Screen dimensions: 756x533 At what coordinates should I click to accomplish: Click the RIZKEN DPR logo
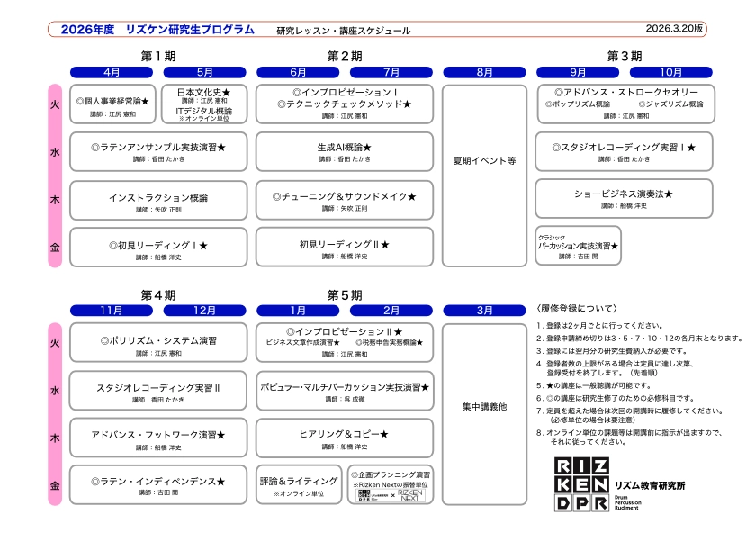coord(577,483)
